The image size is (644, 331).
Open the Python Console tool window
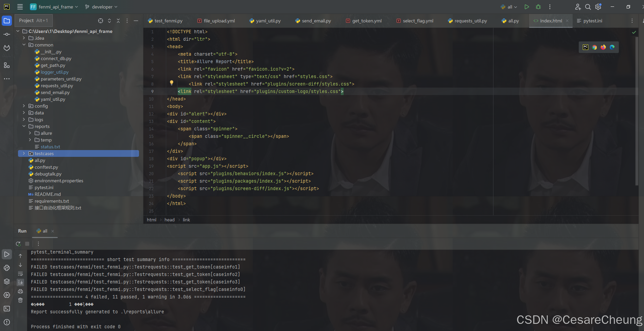point(7,268)
